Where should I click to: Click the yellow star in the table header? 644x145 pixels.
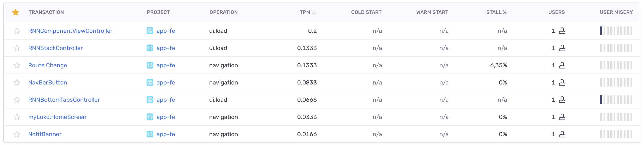click(16, 12)
